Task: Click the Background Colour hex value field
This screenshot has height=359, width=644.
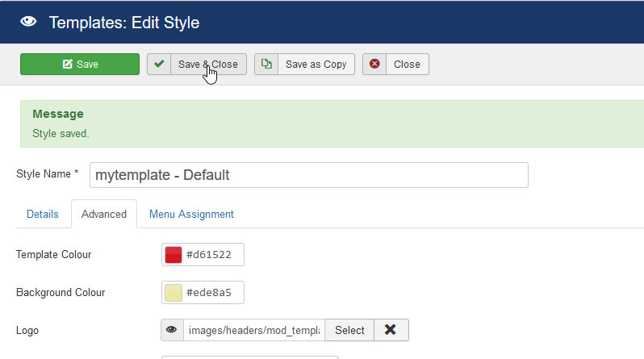Action: point(212,292)
